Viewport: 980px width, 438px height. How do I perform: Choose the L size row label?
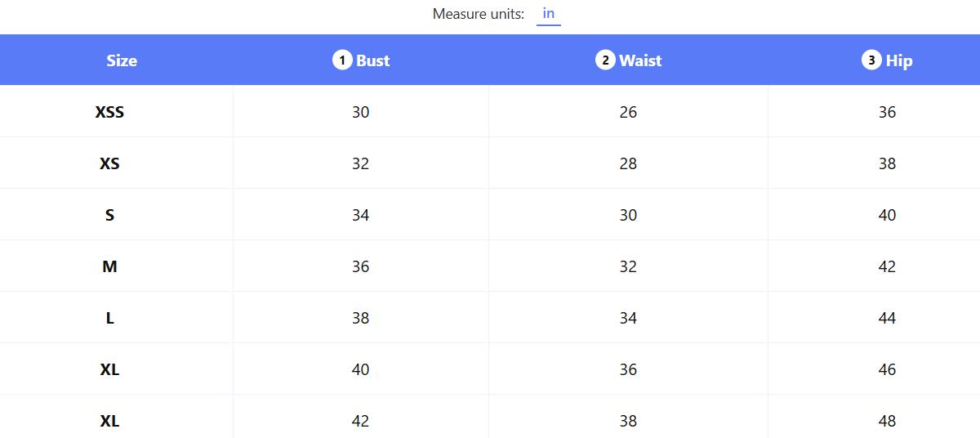click(x=109, y=318)
